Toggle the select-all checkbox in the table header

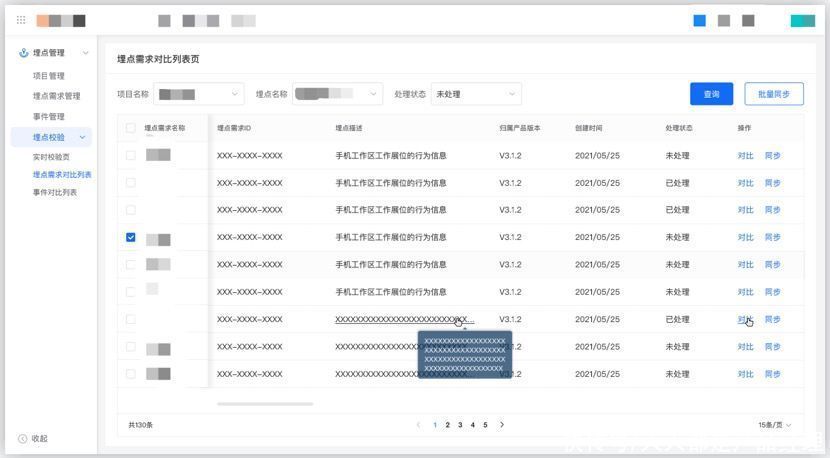(130, 128)
